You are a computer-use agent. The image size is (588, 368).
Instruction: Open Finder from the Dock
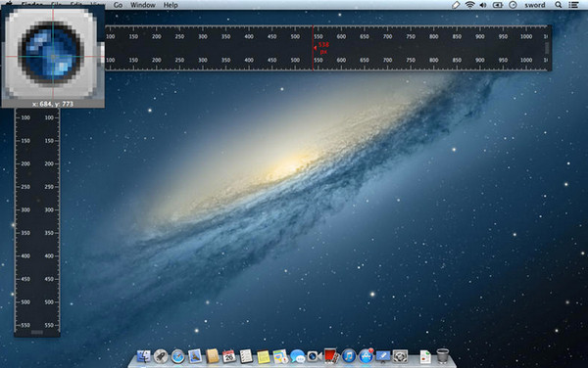coord(144,356)
